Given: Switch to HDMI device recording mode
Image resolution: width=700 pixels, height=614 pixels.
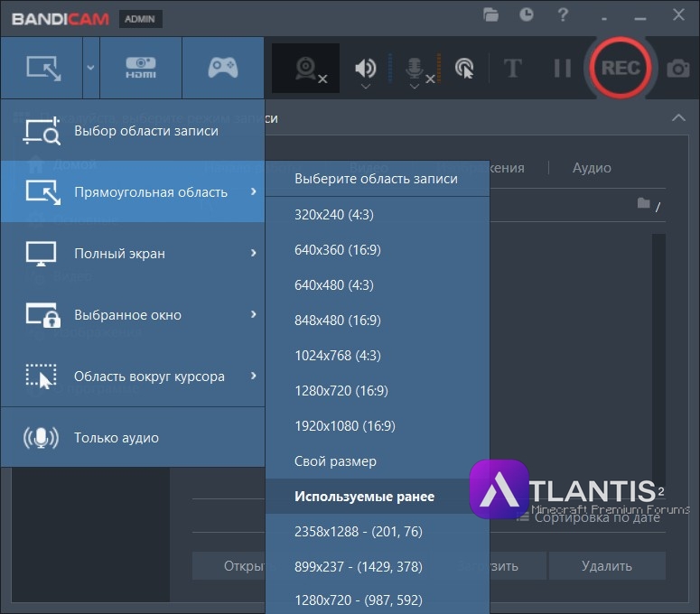Looking at the screenshot, I should pyautogui.click(x=141, y=68).
